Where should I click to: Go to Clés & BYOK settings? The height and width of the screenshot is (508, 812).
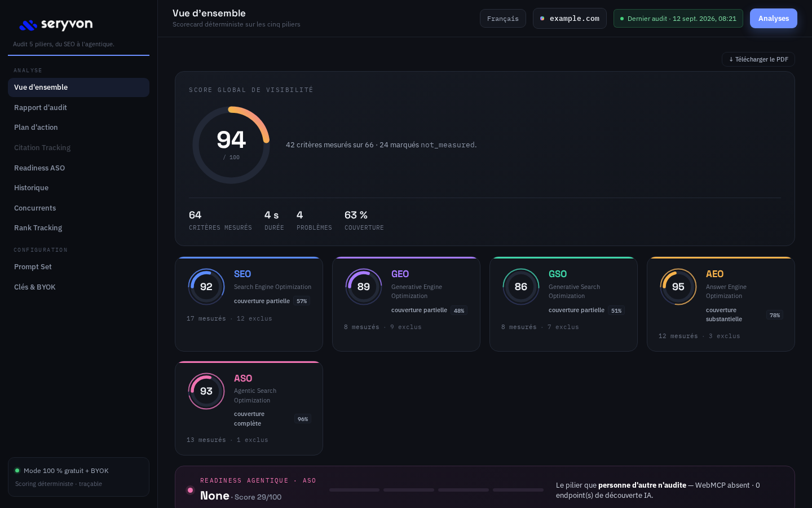(x=78, y=287)
